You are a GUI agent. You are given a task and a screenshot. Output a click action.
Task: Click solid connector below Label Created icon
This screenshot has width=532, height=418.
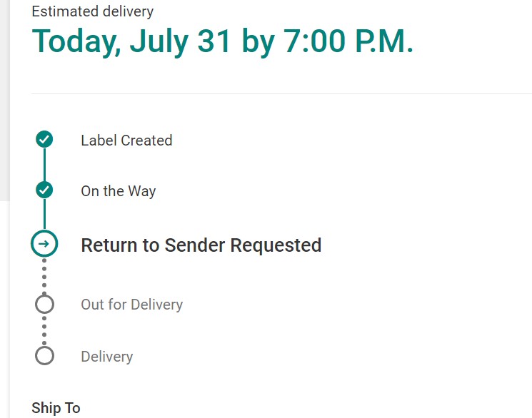tap(44, 165)
